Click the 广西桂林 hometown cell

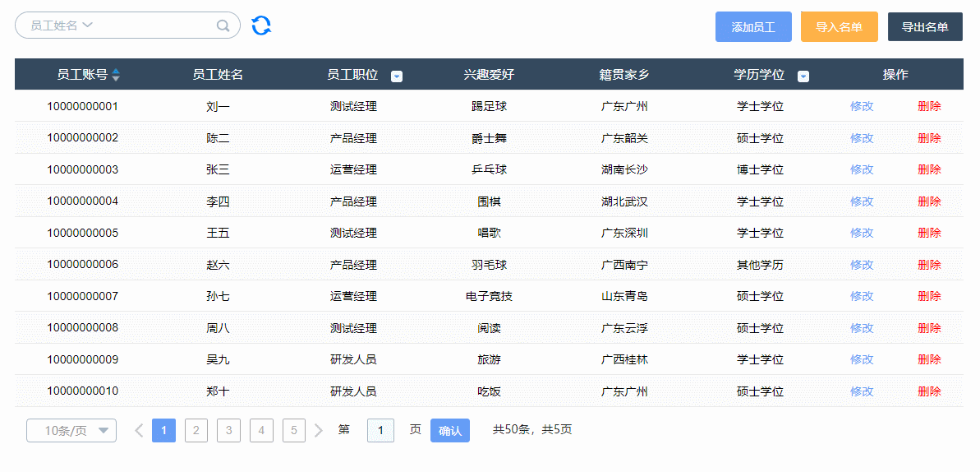(x=624, y=360)
